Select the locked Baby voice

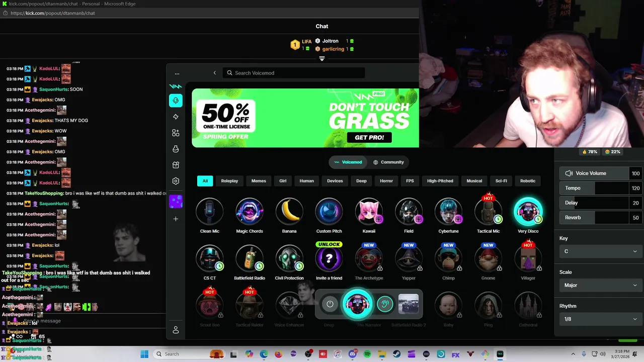(448, 305)
